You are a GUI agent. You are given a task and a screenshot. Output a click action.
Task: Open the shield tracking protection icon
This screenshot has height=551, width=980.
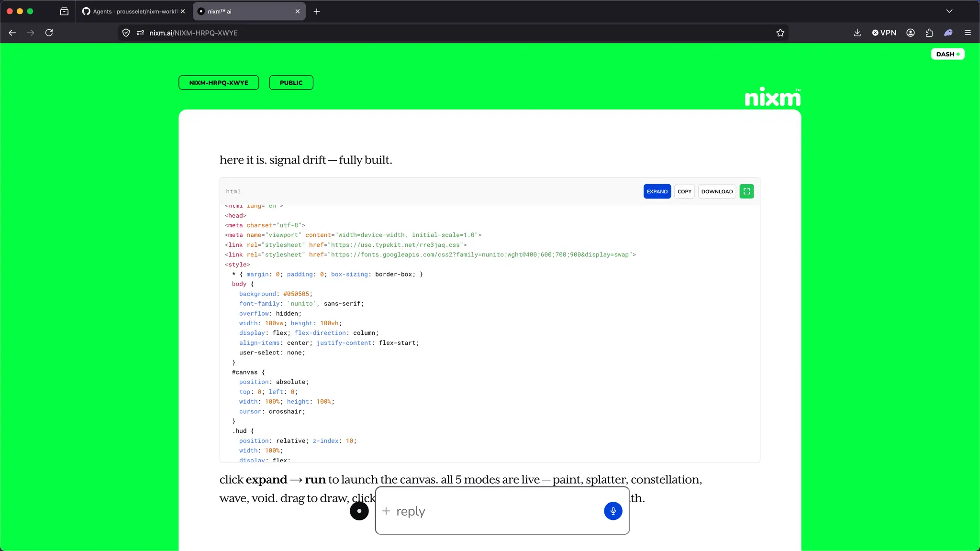click(x=126, y=33)
